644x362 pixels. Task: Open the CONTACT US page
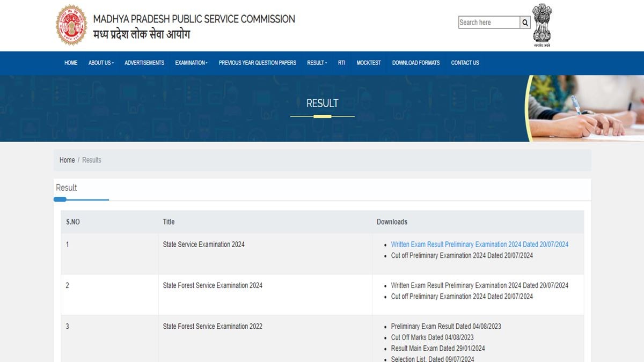465,63
